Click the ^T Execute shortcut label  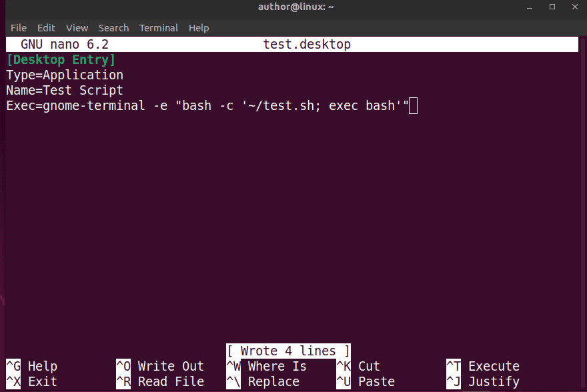click(x=483, y=366)
